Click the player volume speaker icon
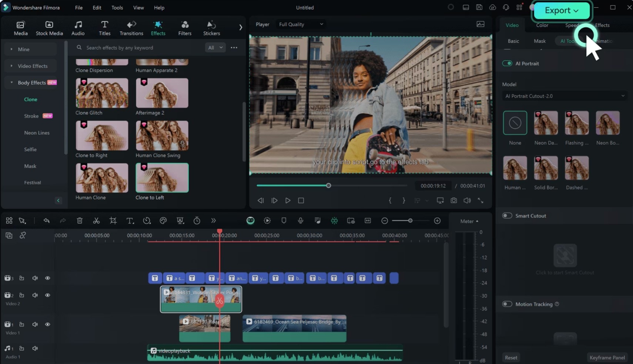 point(467,200)
